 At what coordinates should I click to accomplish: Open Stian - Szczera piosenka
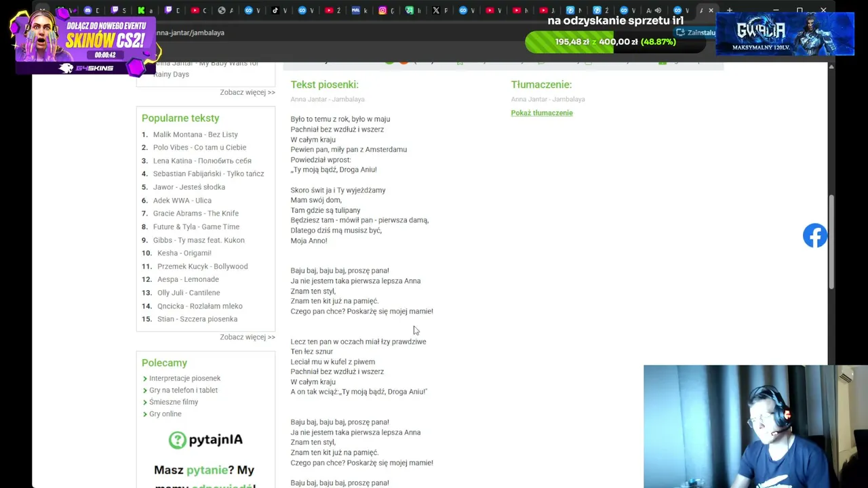point(197,319)
